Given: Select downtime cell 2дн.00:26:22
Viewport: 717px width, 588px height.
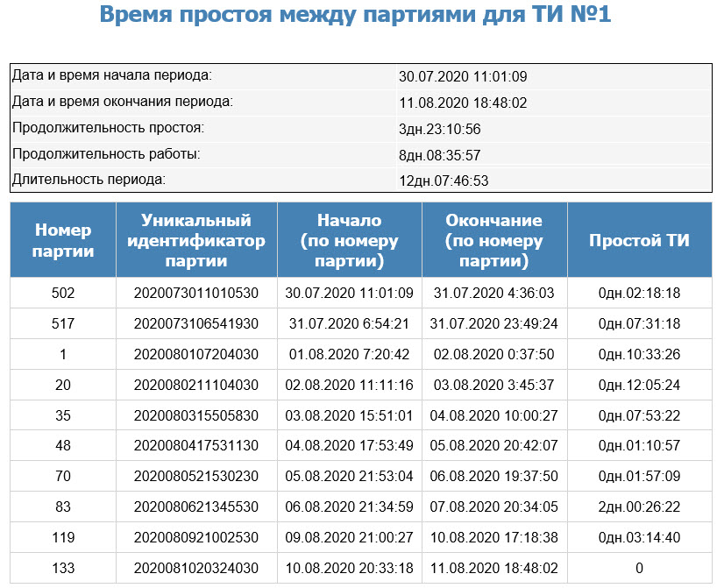Looking at the screenshot, I should [639, 507].
